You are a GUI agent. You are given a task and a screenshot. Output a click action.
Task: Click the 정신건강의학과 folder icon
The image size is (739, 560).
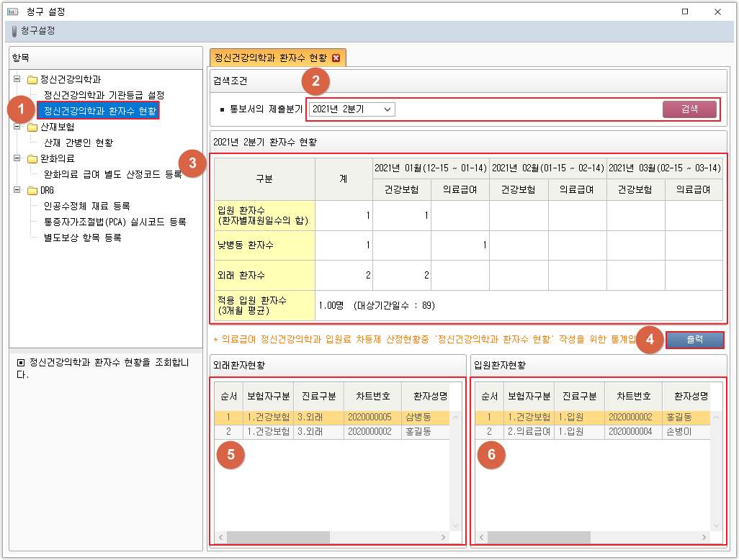(32, 79)
